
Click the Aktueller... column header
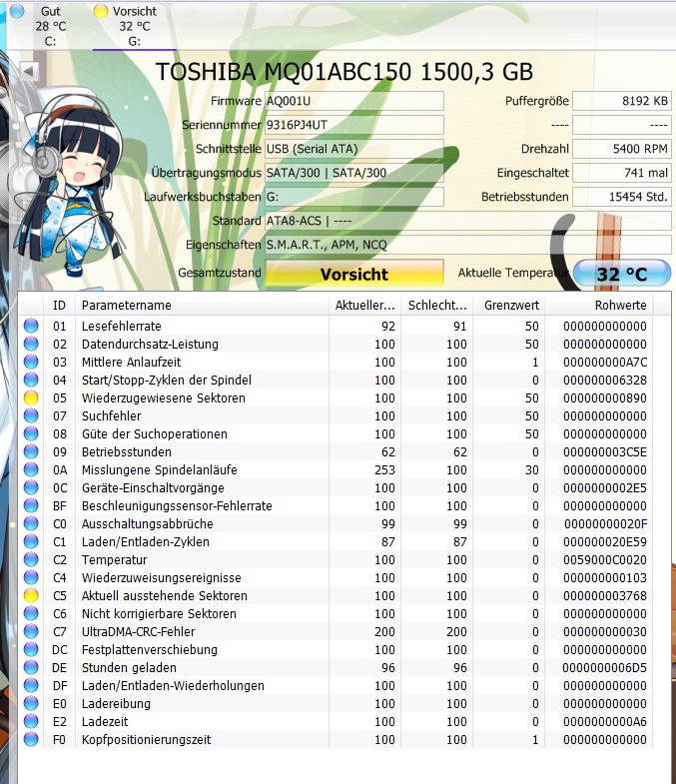[365, 305]
